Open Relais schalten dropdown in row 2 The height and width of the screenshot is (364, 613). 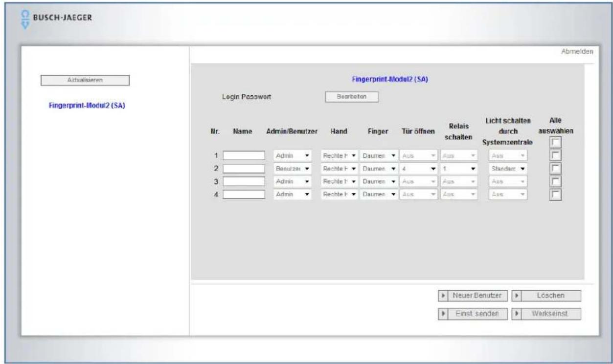click(459, 169)
